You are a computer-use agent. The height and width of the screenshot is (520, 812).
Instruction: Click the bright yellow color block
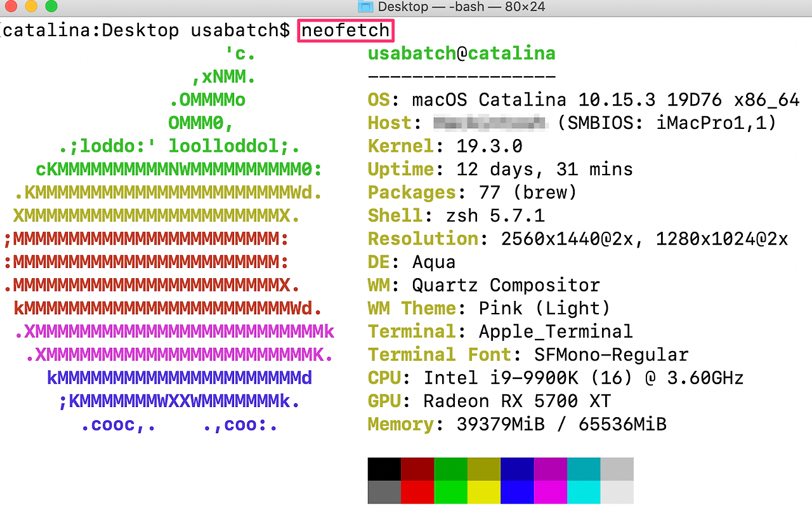tap(484, 492)
